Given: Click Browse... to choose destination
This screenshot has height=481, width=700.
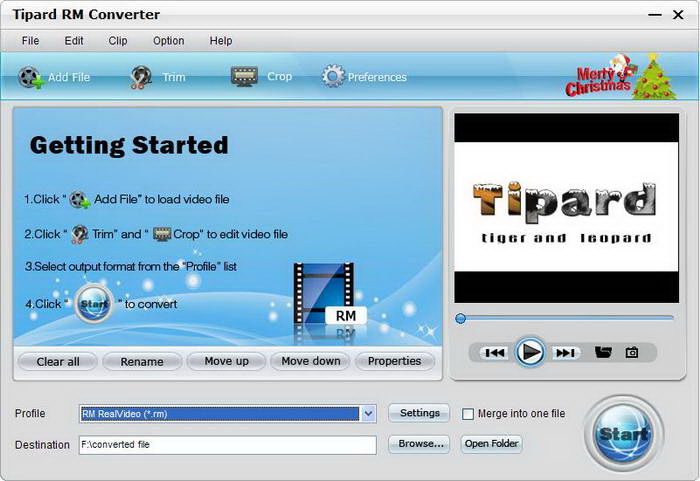Looking at the screenshot, I should click(419, 444).
